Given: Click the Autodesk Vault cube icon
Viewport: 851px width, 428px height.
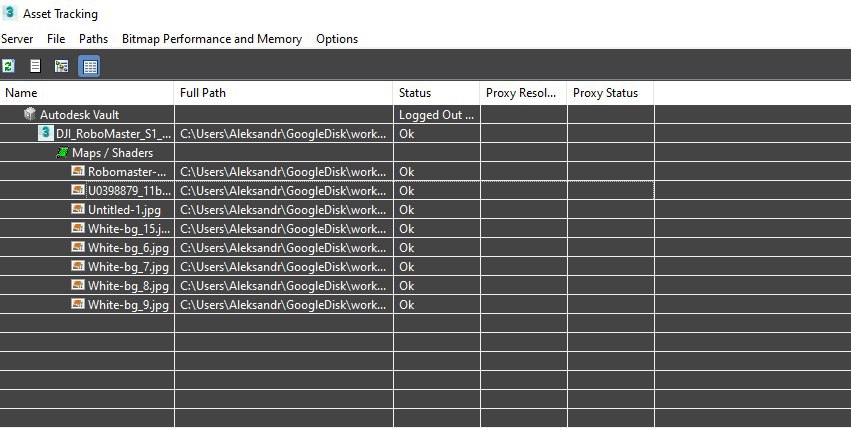Looking at the screenshot, I should (x=30, y=114).
